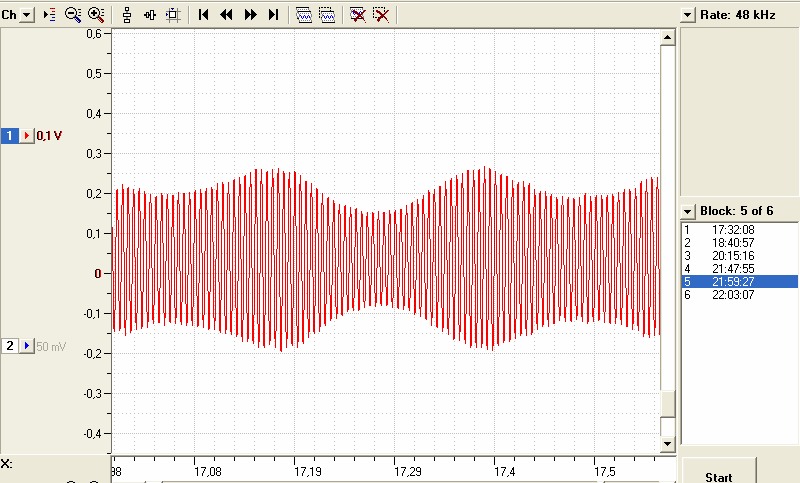
Task: Step backward with rewind button
Action: click(226, 15)
